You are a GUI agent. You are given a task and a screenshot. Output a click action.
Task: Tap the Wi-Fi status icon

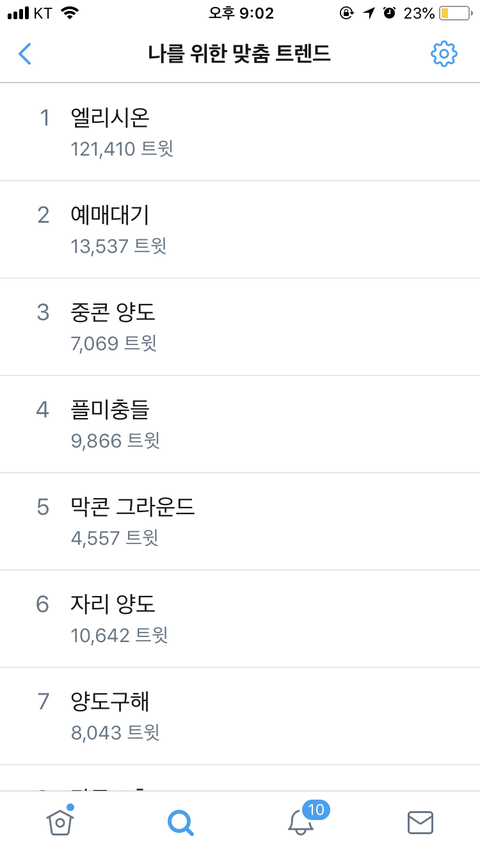pyautogui.click(x=70, y=13)
